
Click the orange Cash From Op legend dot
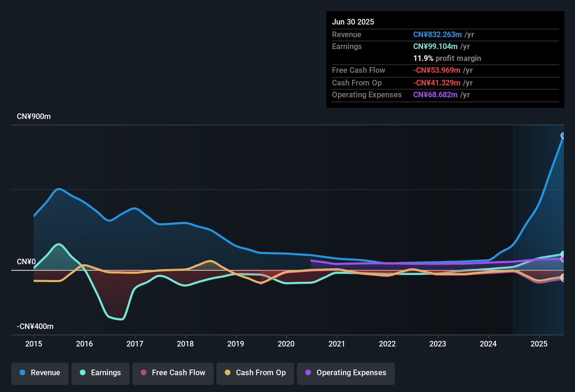[x=228, y=373]
